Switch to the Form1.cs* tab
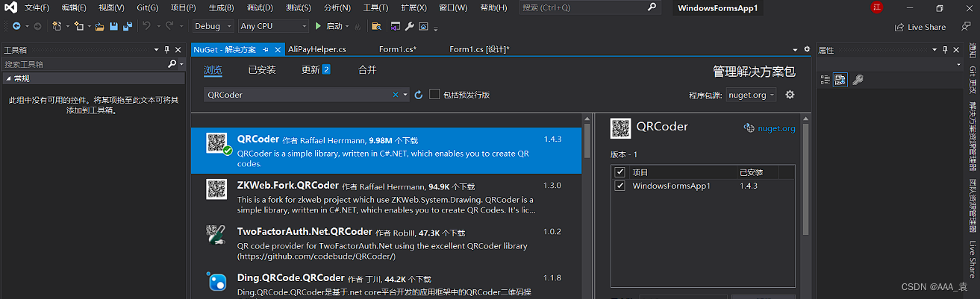The width and height of the screenshot is (980, 299). pos(398,49)
